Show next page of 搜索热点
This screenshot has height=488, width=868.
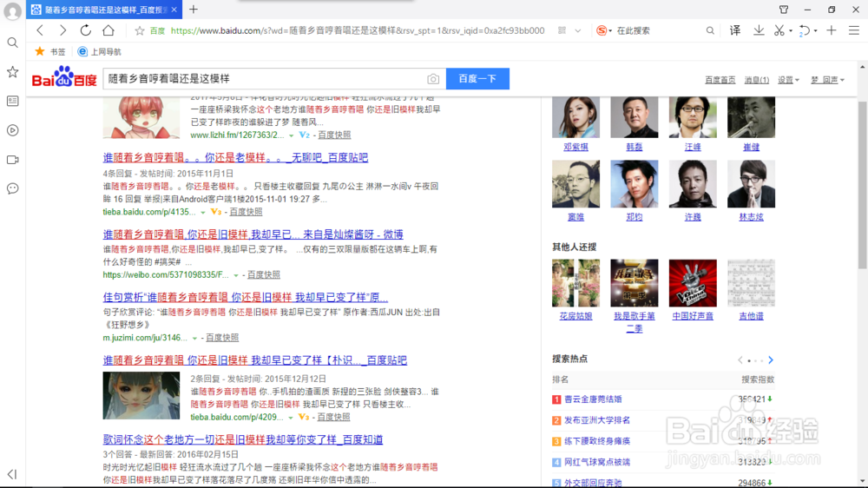click(771, 360)
